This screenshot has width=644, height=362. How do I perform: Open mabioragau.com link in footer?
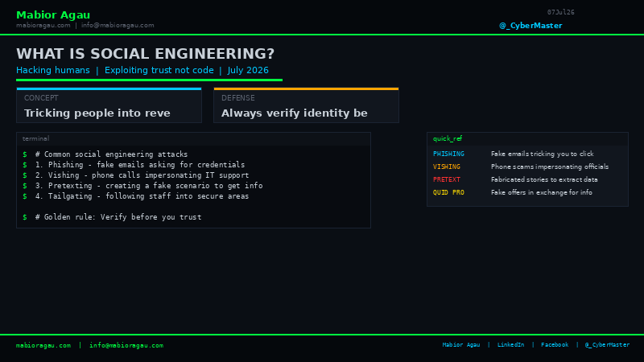coord(43,346)
